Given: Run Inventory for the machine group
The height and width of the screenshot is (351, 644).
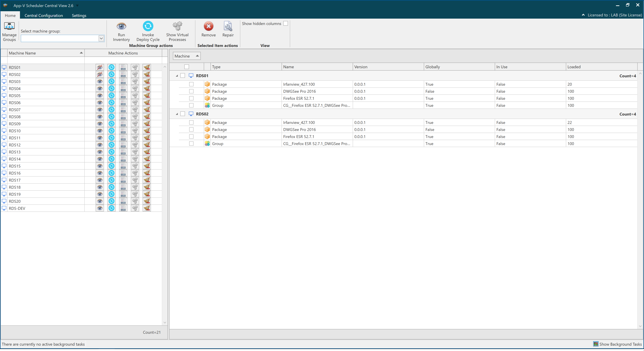Looking at the screenshot, I should point(121,26).
